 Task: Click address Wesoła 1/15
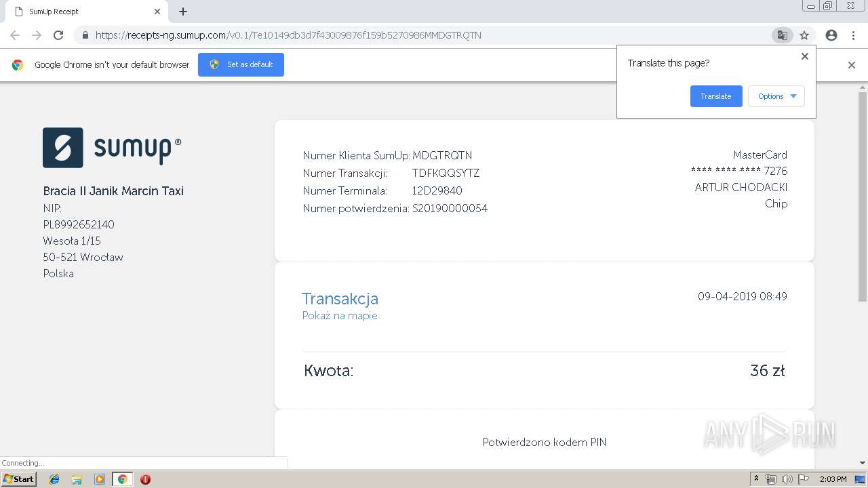[x=72, y=241]
